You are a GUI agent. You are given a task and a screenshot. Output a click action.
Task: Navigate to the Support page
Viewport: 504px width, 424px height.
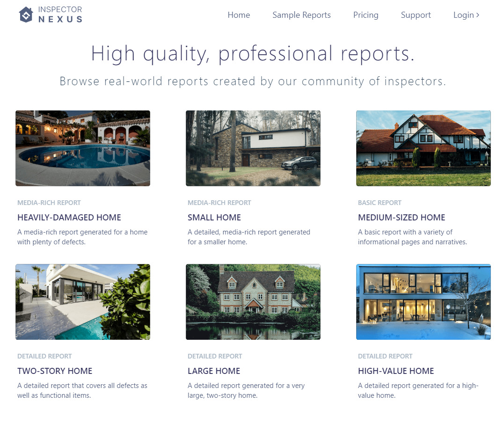tap(416, 15)
